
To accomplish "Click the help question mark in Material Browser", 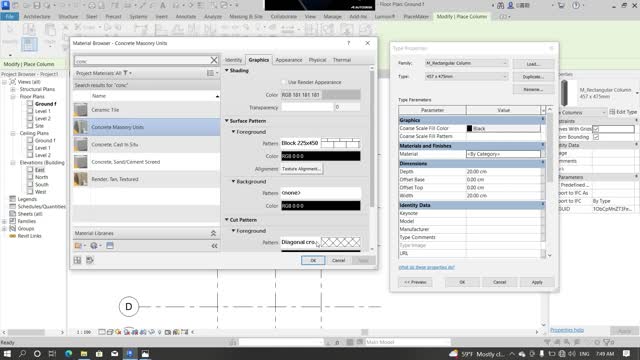I will (x=349, y=43).
